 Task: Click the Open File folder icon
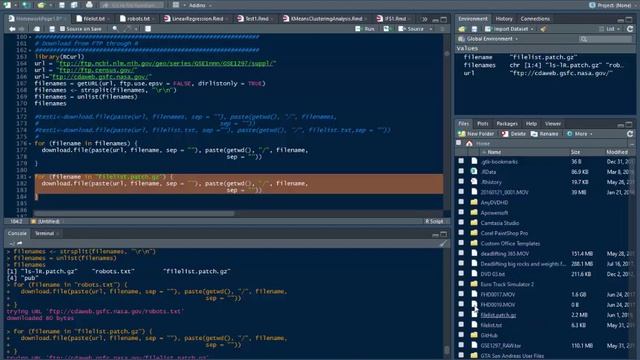(x=41, y=5)
